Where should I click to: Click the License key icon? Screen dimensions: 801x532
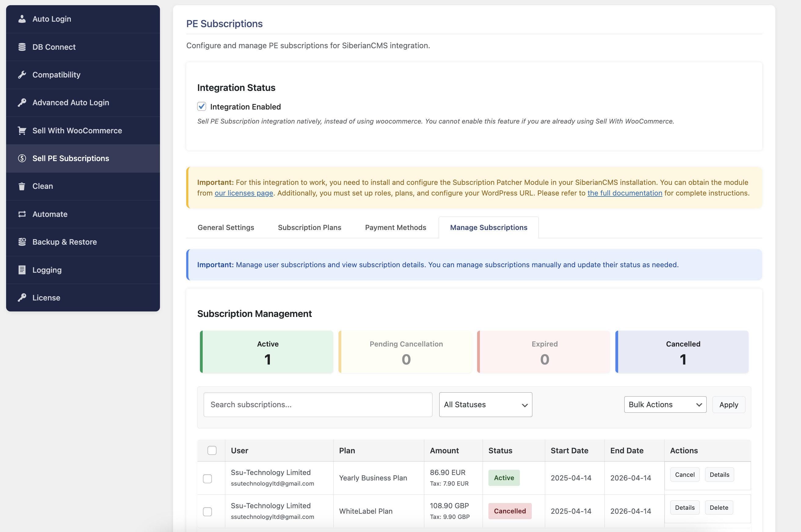[x=22, y=297]
